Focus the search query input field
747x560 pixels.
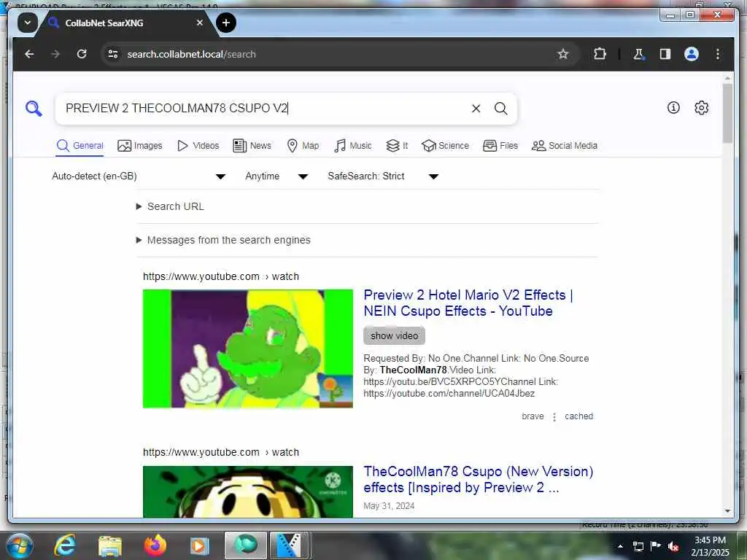(264, 109)
